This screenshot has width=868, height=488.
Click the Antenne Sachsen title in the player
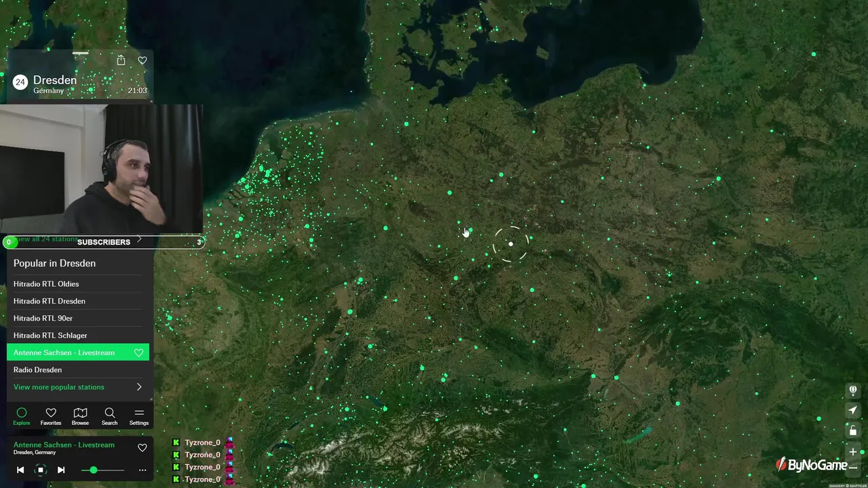click(x=64, y=445)
